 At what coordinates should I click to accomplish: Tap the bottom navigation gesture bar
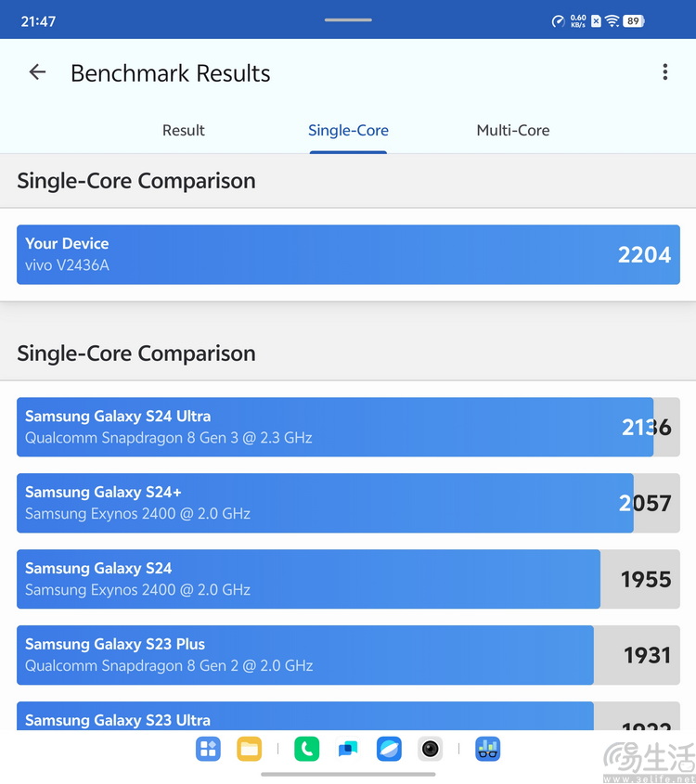[x=348, y=775]
